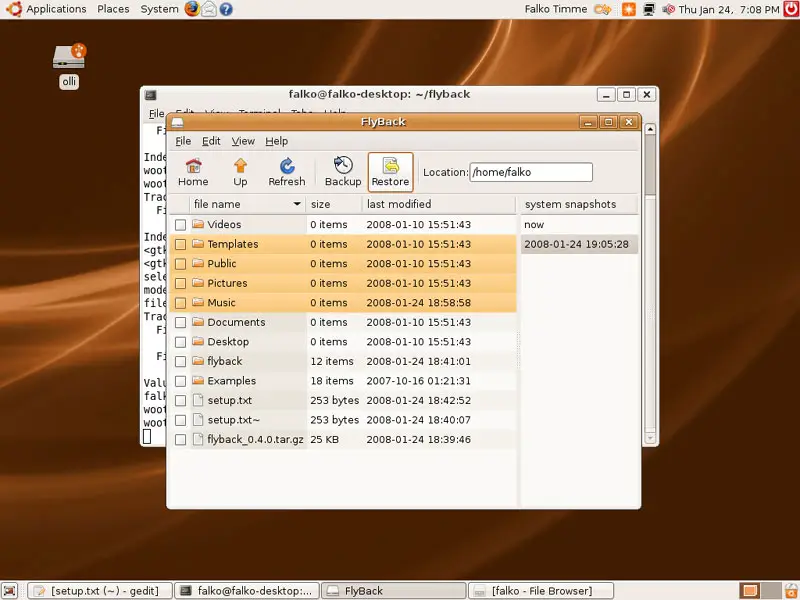The width and height of the screenshot is (800, 600).
Task: Switch to the terminal taskbar button
Action: (247, 591)
